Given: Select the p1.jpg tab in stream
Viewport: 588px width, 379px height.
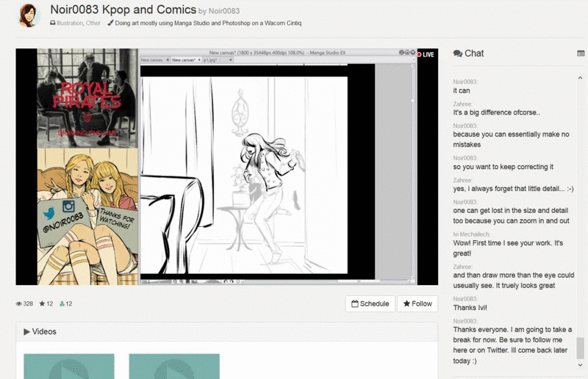Looking at the screenshot, I should point(218,60).
